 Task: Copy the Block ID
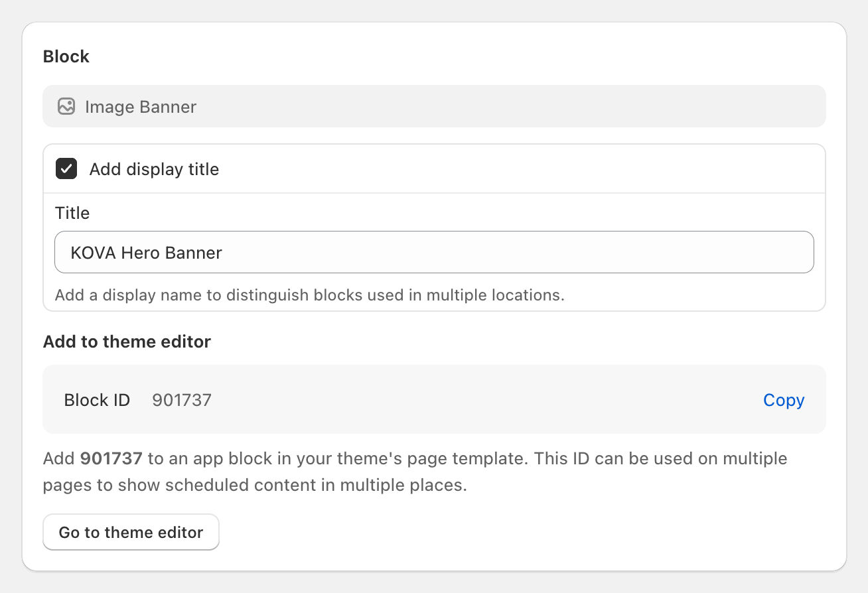pos(784,400)
